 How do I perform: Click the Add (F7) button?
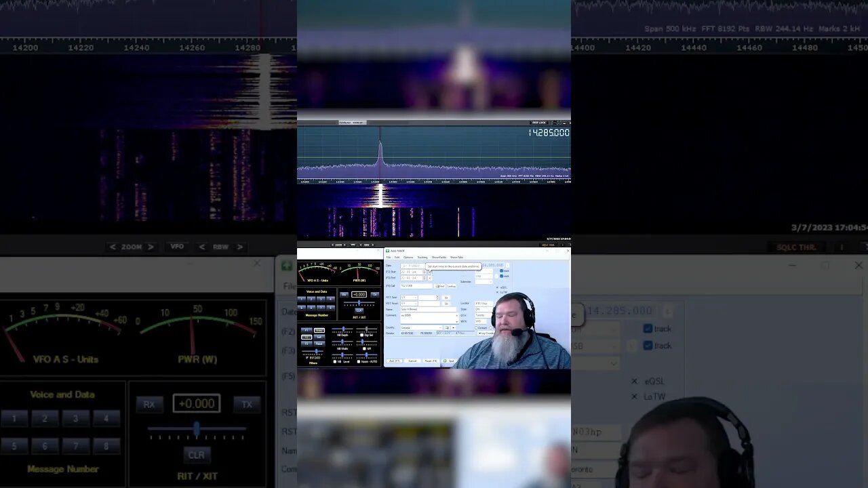pos(394,361)
